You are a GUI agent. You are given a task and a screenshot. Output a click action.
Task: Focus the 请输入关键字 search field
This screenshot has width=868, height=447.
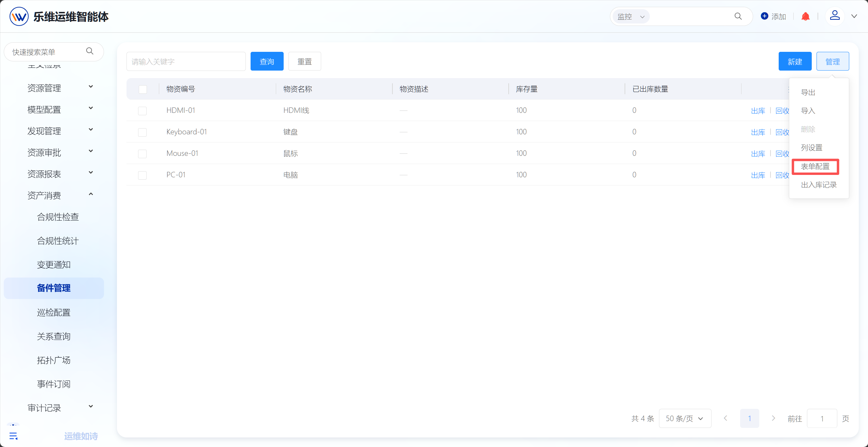(x=186, y=61)
